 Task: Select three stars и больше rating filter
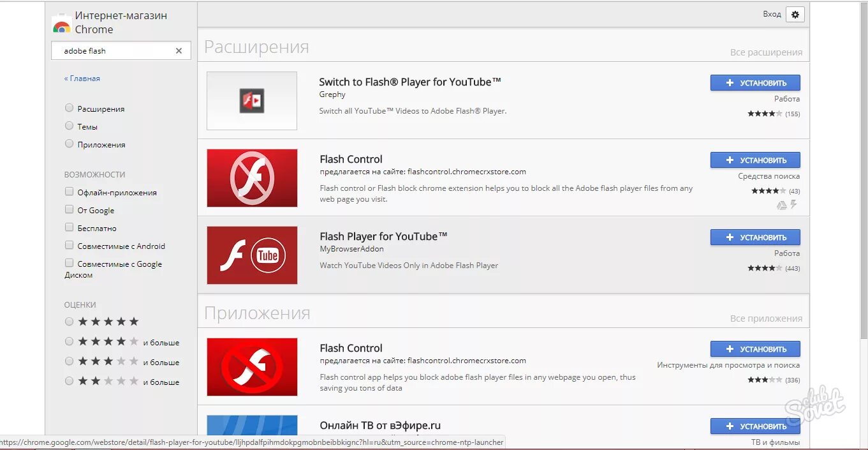pyautogui.click(x=69, y=361)
